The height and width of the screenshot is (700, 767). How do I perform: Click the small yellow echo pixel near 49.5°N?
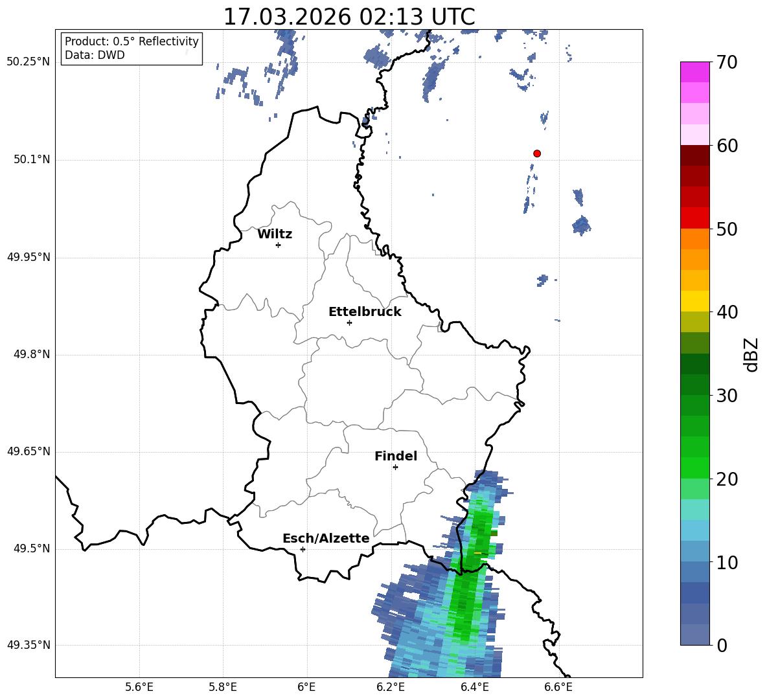478,554
